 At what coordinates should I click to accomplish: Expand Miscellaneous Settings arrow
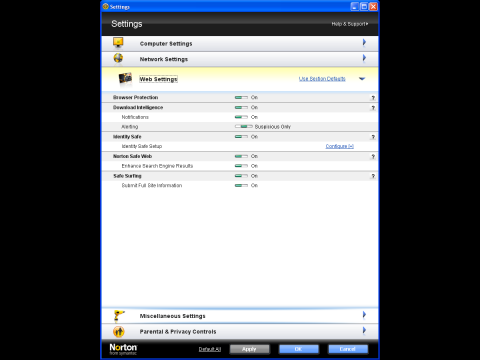coord(364,315)
